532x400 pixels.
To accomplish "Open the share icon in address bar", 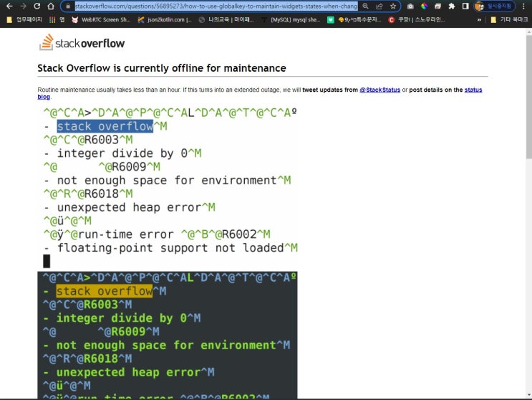I will (379, 6).
